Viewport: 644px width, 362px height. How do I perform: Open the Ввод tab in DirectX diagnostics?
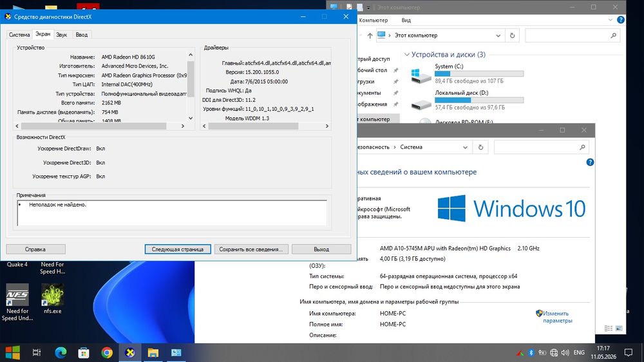point(81,35)
